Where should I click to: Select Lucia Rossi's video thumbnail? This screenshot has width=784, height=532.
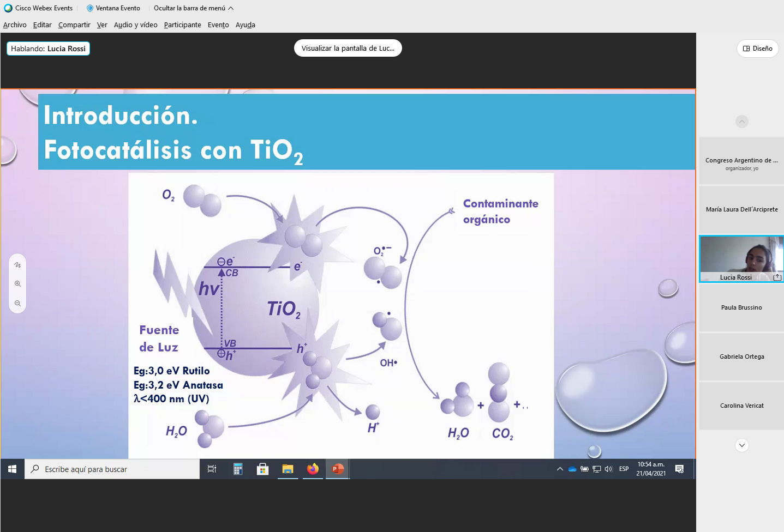point(741,256)
